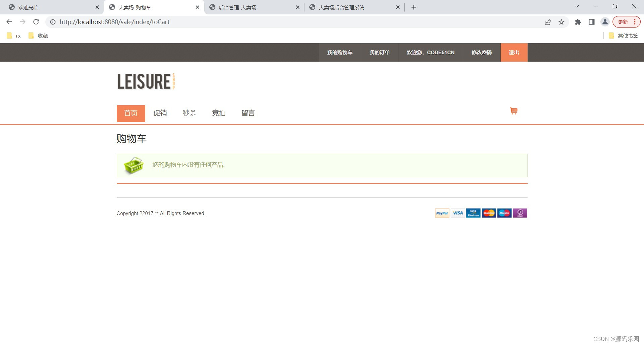Switch to the 促销 navigation tab
Screen dimensions: 644x345
coord(160,113)
